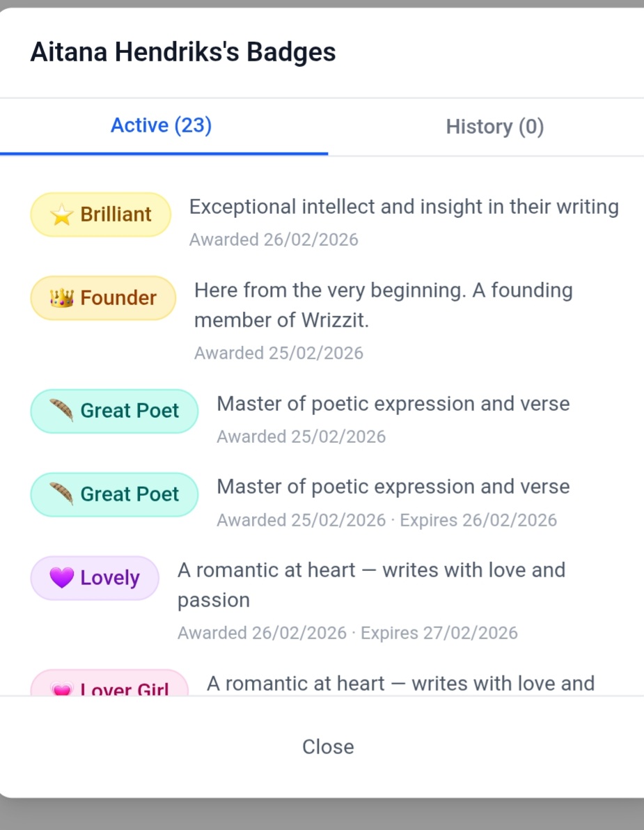Tap the partially visible Lover Girl badge
Image resolution: width=644 pixels, height=830 pixels.
point(109,687)
